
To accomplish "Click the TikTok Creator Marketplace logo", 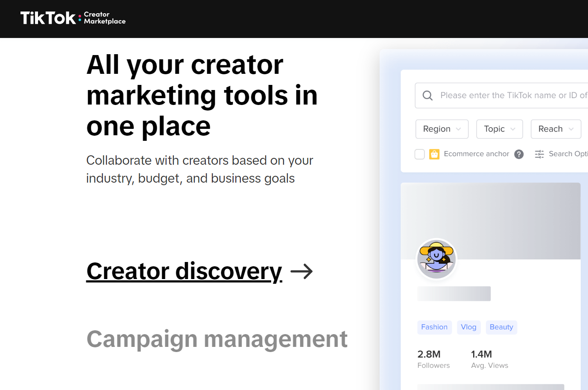I will [x=73, y=18].
